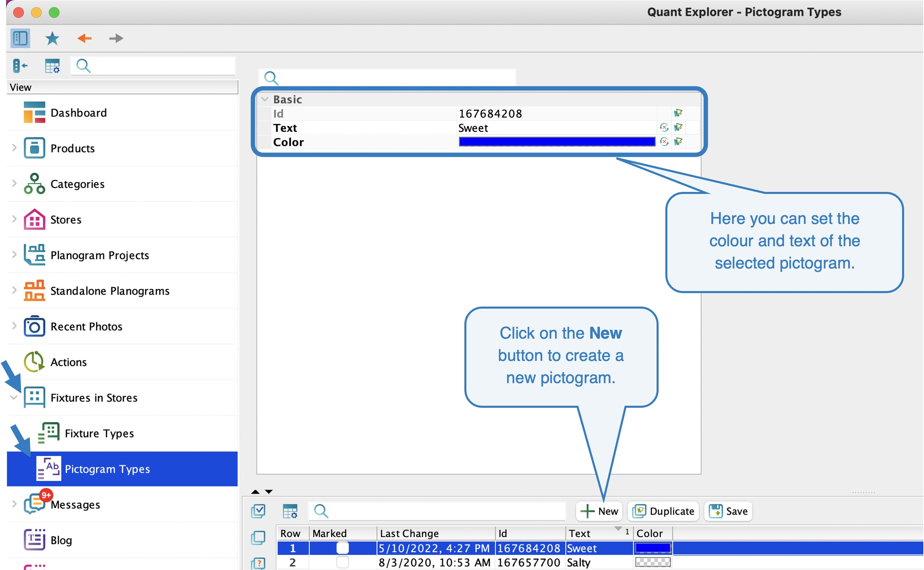Open Messages with 9+ badge
This screenshot has height=570, width=924.
[122, 505]
